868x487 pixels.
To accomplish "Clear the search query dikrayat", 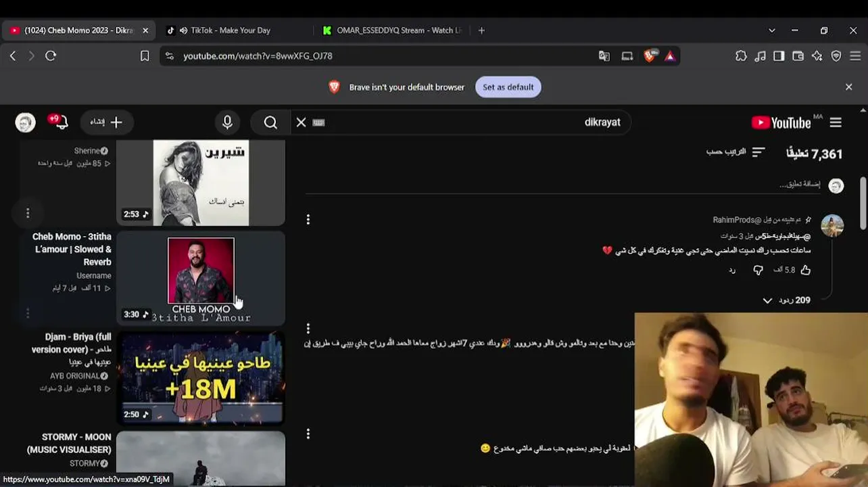I will click(x=302, y=122).
